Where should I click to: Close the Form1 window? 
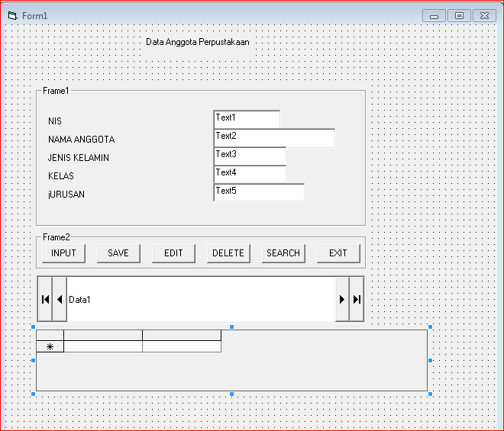pyautogui.click(x=484, y=16)
